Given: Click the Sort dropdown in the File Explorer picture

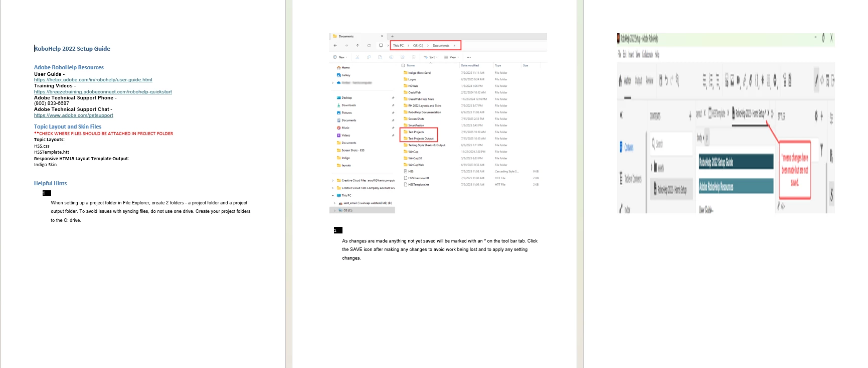Looking at the screenshot, I should 431,57.
